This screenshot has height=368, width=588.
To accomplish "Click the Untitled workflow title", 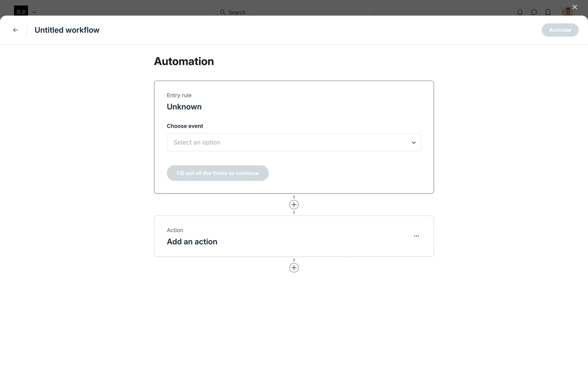I will [x=67, y=30].
